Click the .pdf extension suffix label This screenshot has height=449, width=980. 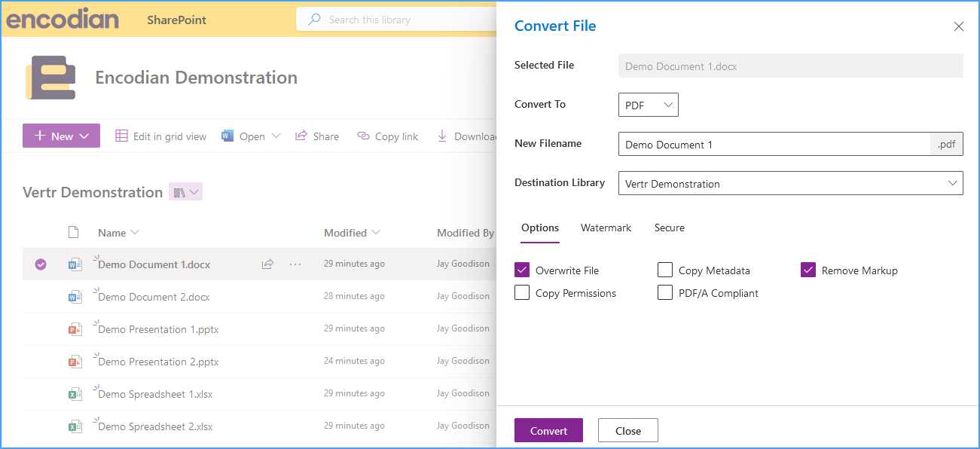coord(947,144)
